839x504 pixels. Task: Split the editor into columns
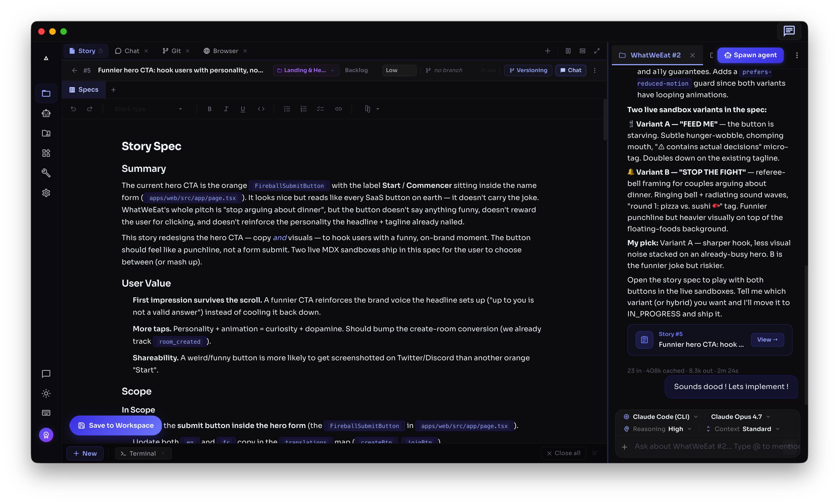point(568,51)
